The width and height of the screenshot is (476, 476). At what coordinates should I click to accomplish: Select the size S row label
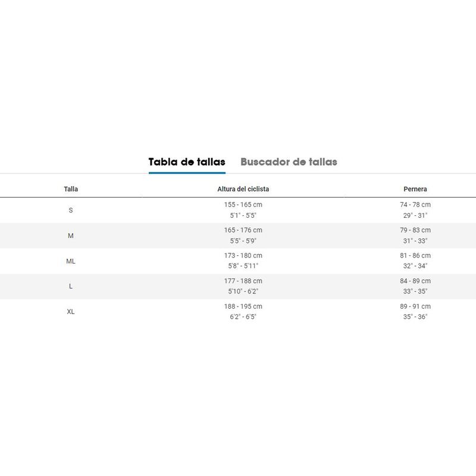(71, 210)
